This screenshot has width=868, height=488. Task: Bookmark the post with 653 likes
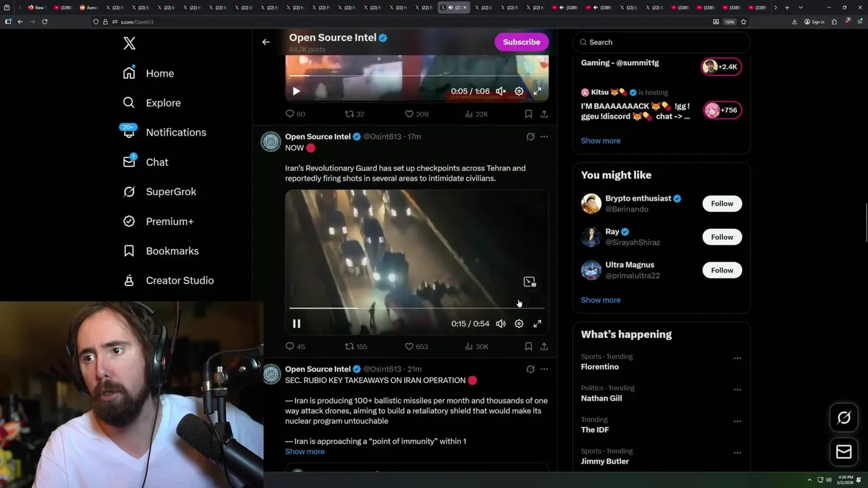tap(528, 346)
